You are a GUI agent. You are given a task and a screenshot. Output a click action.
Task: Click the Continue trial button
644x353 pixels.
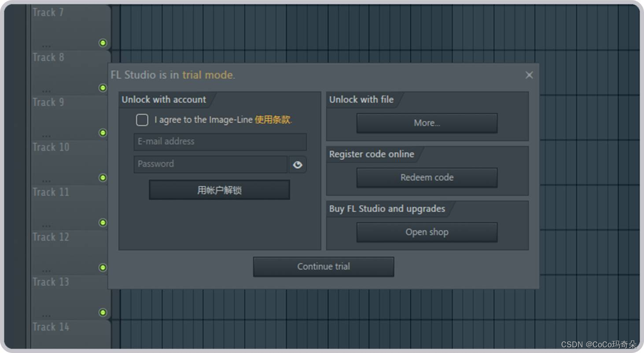[324, 267]
